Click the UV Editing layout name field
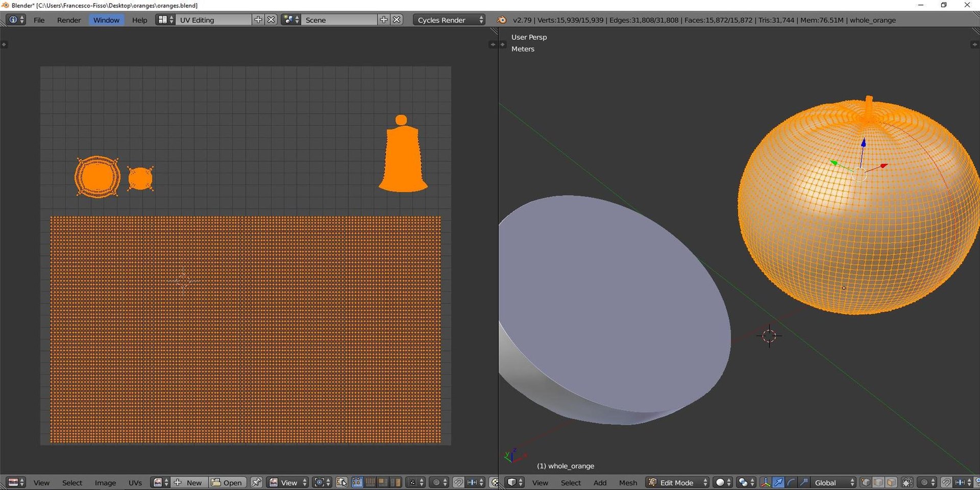Viewport: 980px width, 490px height. (214, 20)
